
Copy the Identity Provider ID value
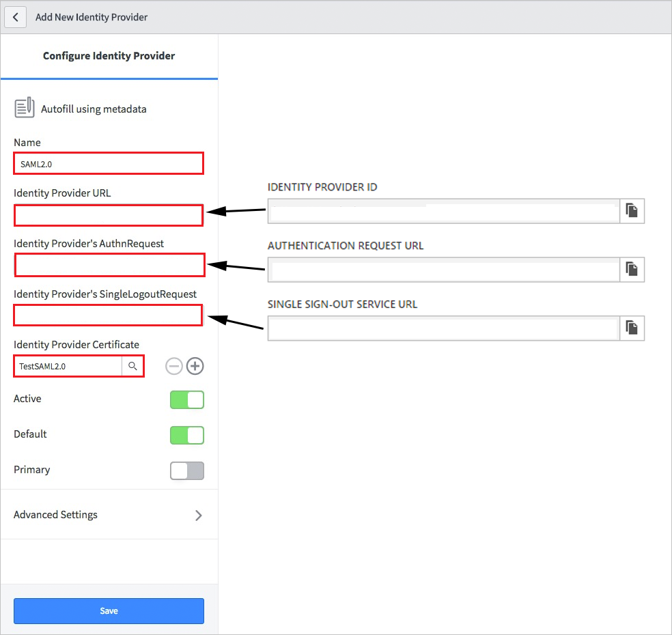pyautogui.click(x=631, y=211)
